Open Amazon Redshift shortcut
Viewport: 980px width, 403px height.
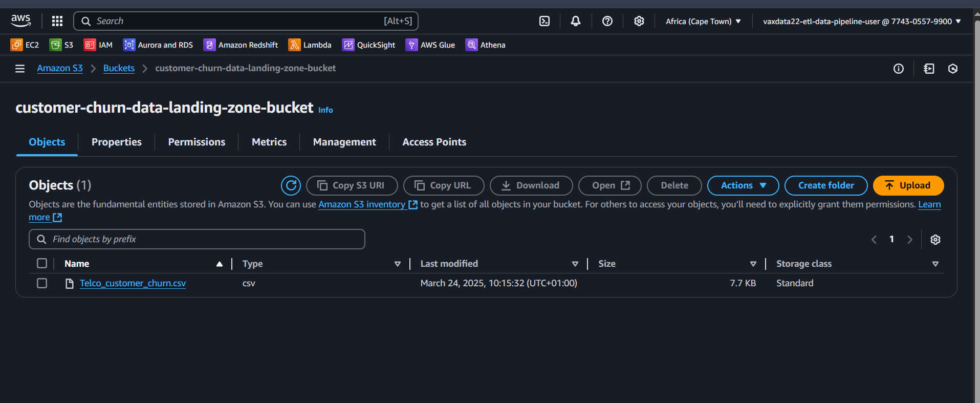(x=241, y=45)
